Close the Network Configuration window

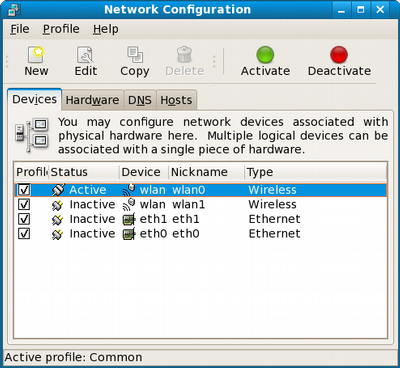point(380,10)
